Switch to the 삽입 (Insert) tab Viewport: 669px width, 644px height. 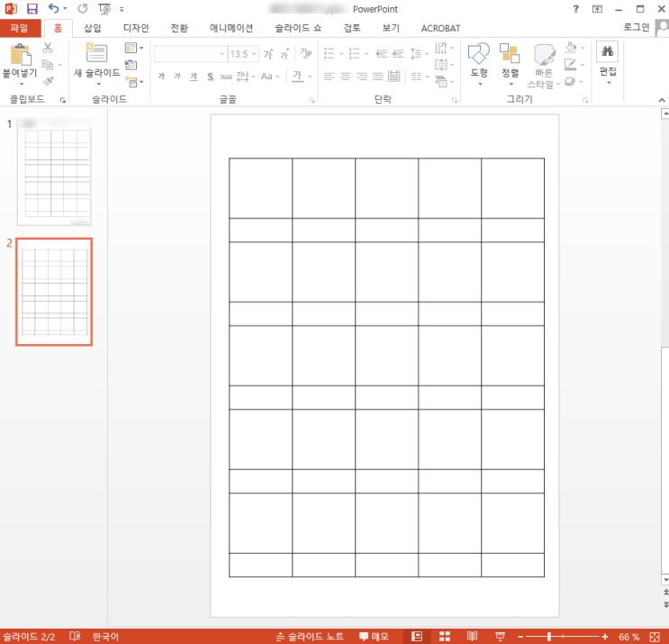pyautogui.click(x=92, y=28)
